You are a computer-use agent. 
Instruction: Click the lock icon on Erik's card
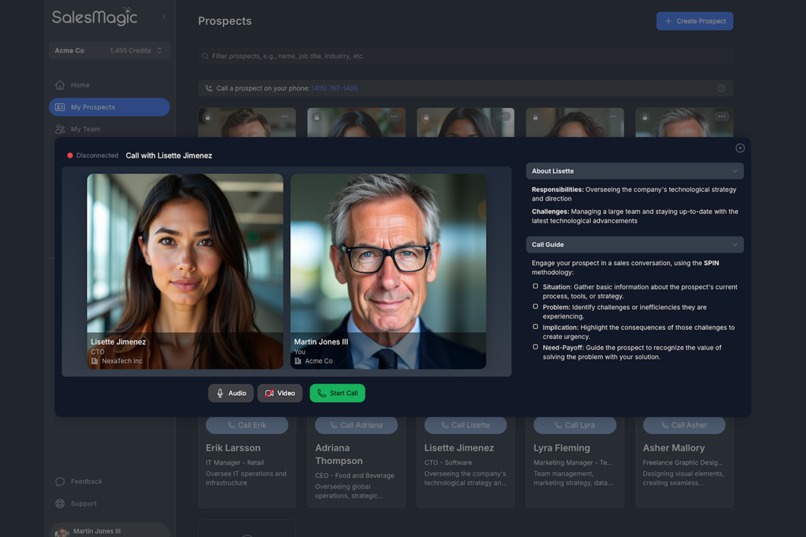(207, 118)
